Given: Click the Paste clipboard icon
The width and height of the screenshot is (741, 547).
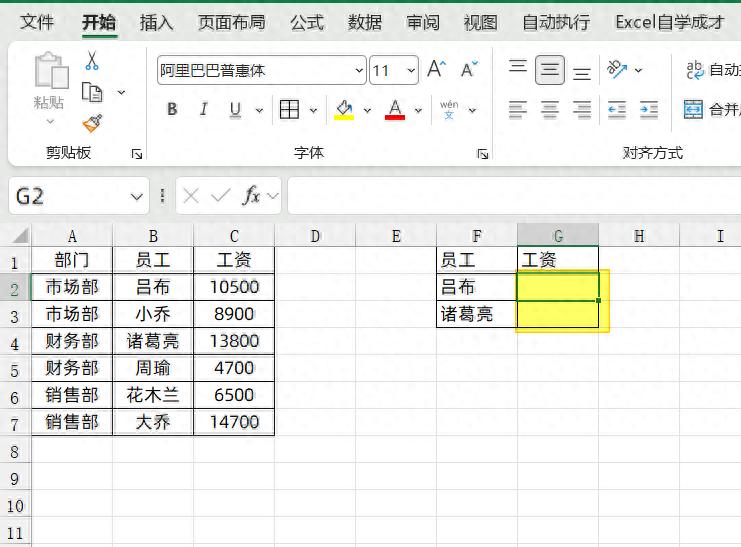Looking at the screenshot, I should (52, 71).
